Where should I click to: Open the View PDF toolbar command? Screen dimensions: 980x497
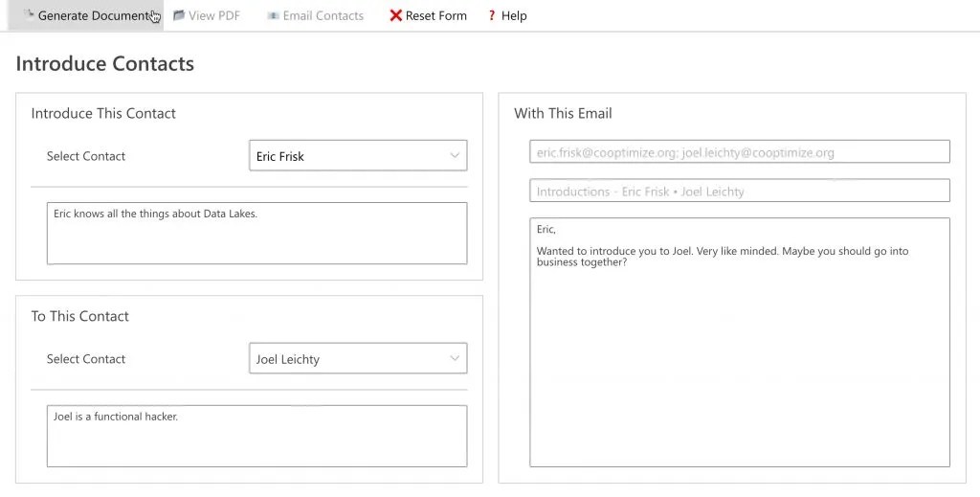[x=214, y=15]
